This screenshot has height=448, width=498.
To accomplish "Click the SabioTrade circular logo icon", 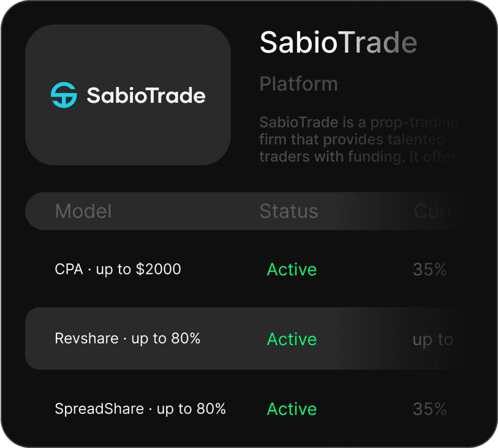I will [64, 96].
